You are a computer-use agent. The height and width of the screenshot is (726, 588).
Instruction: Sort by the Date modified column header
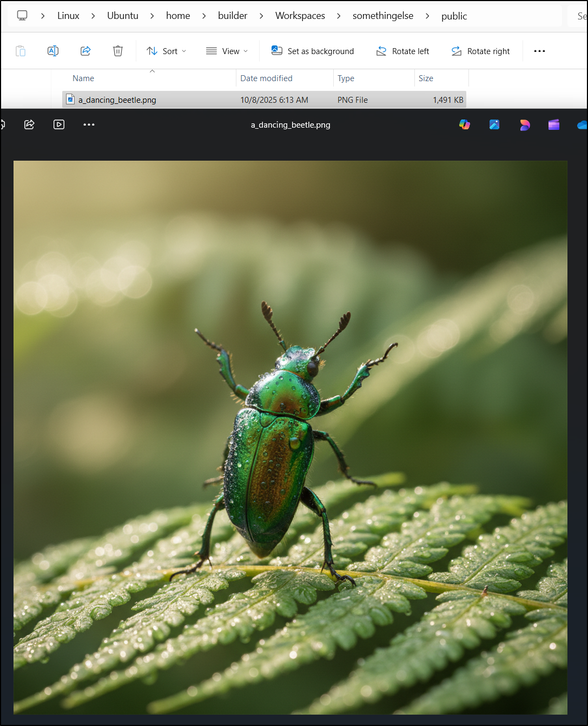tap(266, 78)
